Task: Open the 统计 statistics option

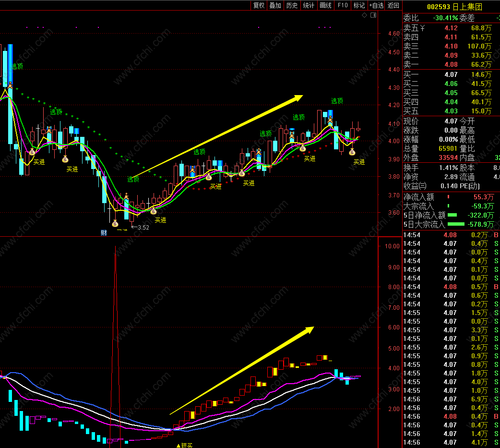Action: [309, 5]
